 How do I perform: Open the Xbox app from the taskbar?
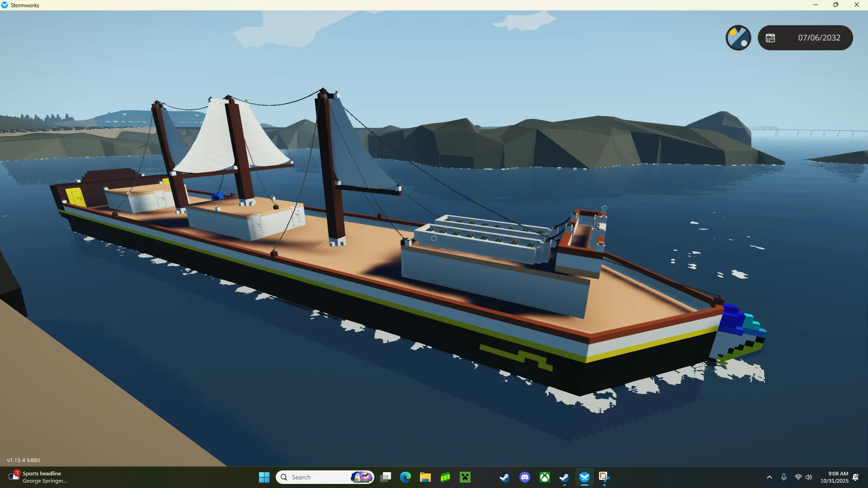click(x=545, y=477)
